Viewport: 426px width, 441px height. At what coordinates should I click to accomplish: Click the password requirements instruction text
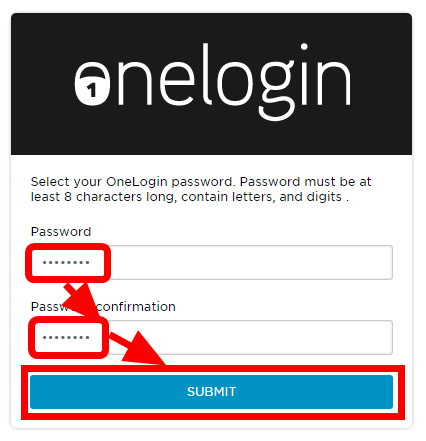(201, 189)
